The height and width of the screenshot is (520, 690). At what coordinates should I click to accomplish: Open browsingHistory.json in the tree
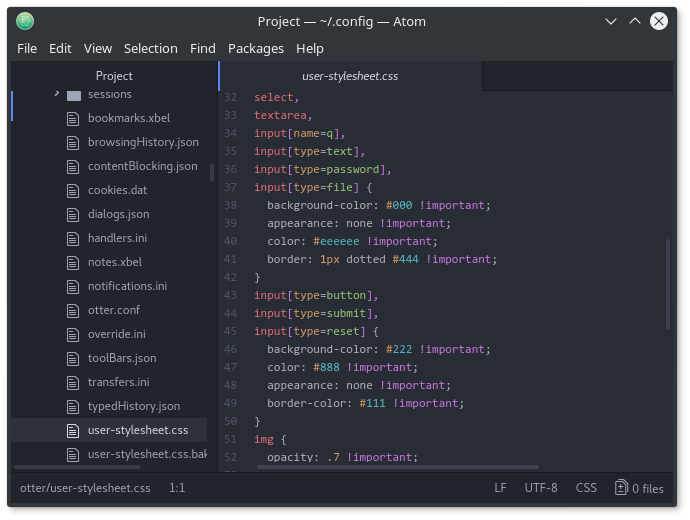click(143, 142)
